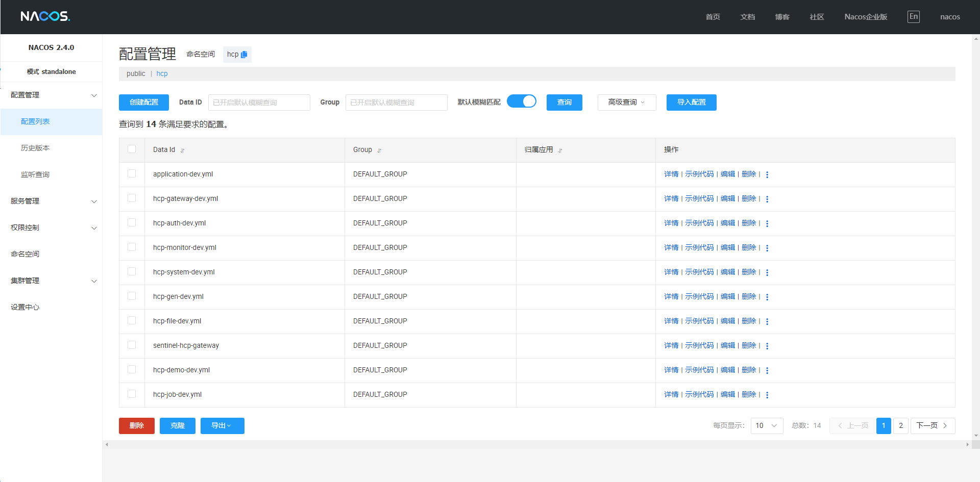Expand the 集群管理 sidebar menu
Image resolution: width=980 pixels, height=482 pixels.
point(51,281)
